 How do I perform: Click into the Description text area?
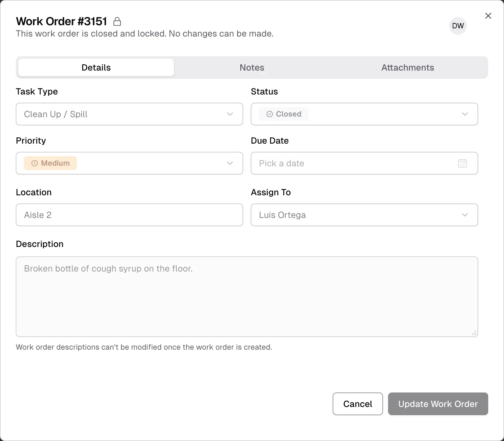click(247, 297)
